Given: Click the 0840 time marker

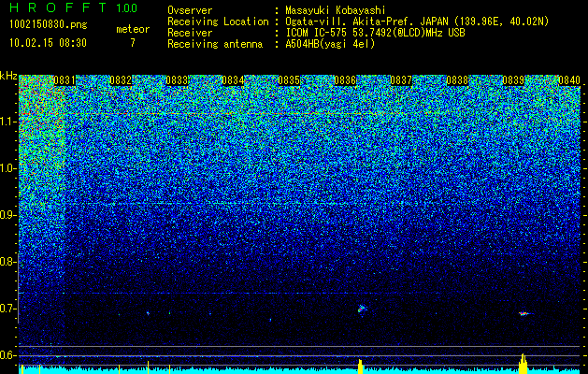Looking at the screenshot, I should pyautogui.click(x=569, y=80).
